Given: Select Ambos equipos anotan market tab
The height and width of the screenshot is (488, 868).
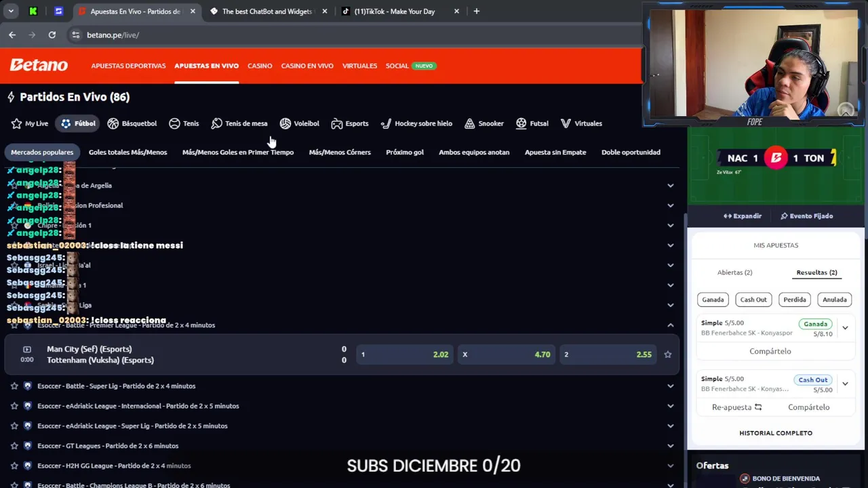Looking at the screenshot, I should pos(474,152).
